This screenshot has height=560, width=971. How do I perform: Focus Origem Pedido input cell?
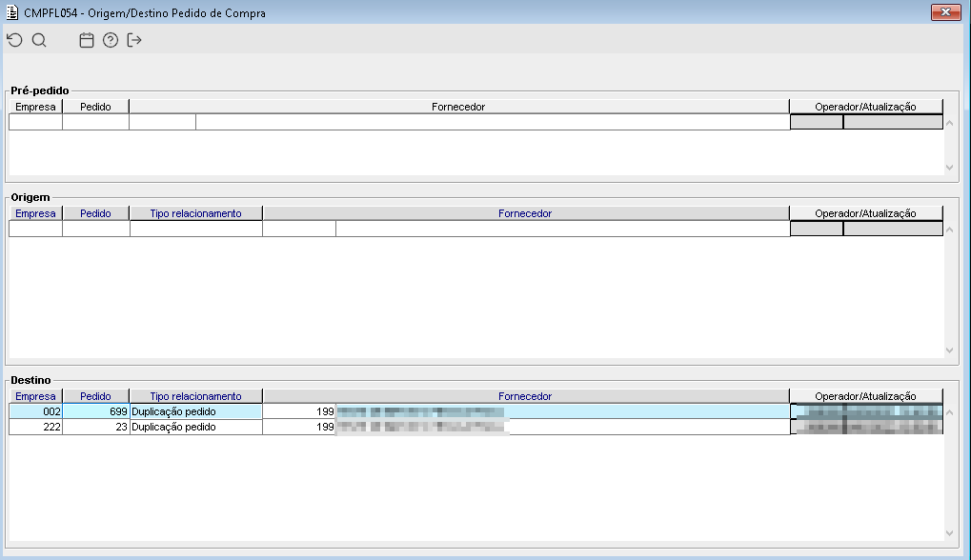coord(96,229)
